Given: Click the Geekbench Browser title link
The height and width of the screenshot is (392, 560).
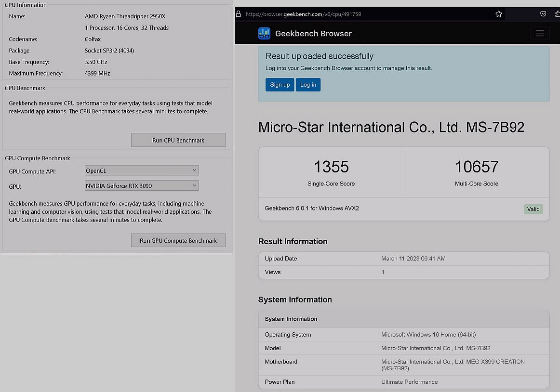Looking at the screenshot, I should pyautogui.click(x=313, y=34).
